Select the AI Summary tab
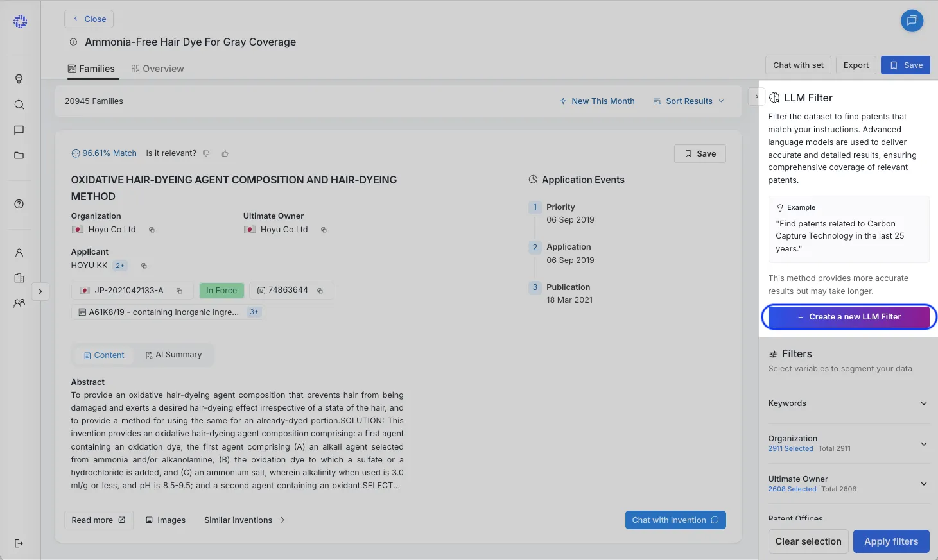 173,355
